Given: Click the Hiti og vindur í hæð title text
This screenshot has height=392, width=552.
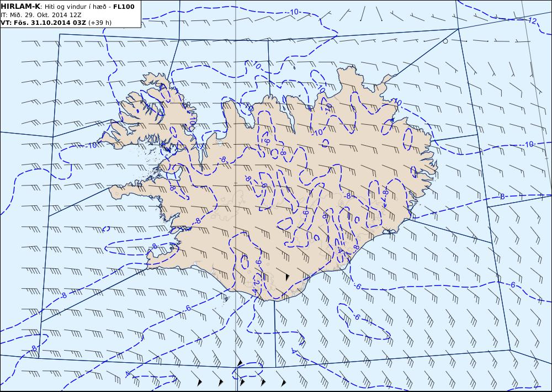Looking at the screenshot, I should pos(75,7).
